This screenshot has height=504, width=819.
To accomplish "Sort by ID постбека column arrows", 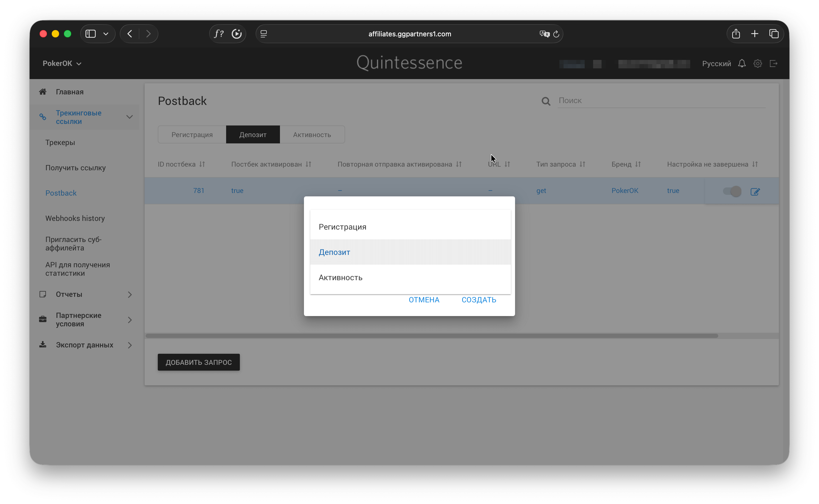I will [202, 164].
